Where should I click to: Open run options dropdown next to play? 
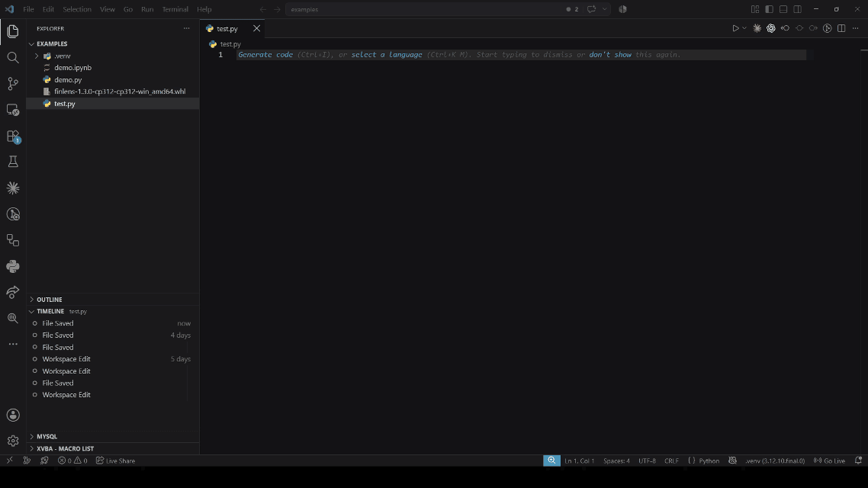click(744, 28)
